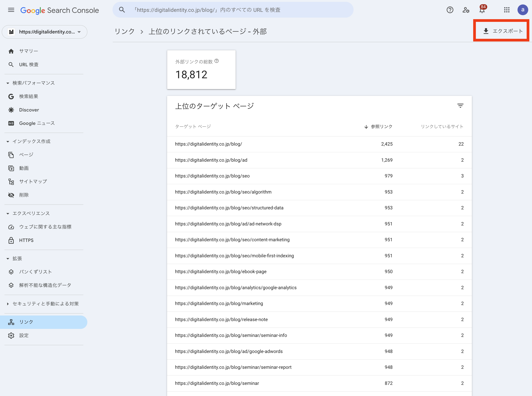Open row ending /blog/ebook-page

[319, 272]
